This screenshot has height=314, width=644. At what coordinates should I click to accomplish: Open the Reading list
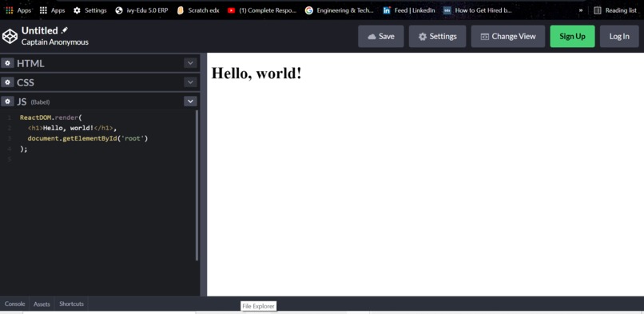click(x=615, y=10)
